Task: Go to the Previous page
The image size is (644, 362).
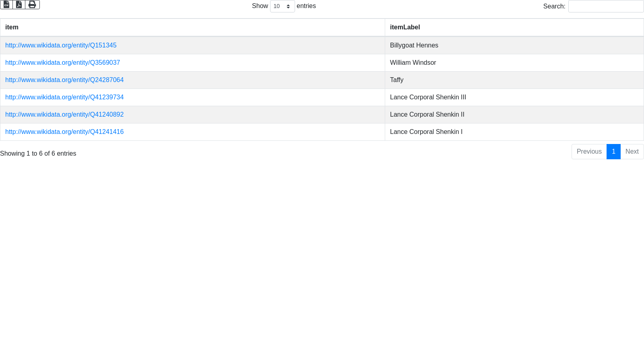Action: (x=589, y=152)
